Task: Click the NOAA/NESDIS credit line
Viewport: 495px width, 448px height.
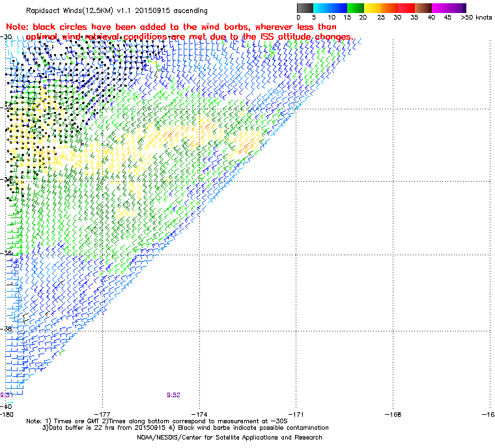Action: [229, 438]
